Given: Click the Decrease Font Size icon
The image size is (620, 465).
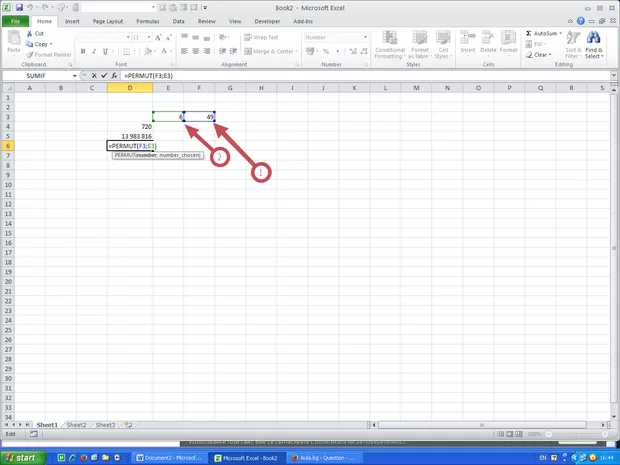Looking at the screenshot, I should [168, 38].
